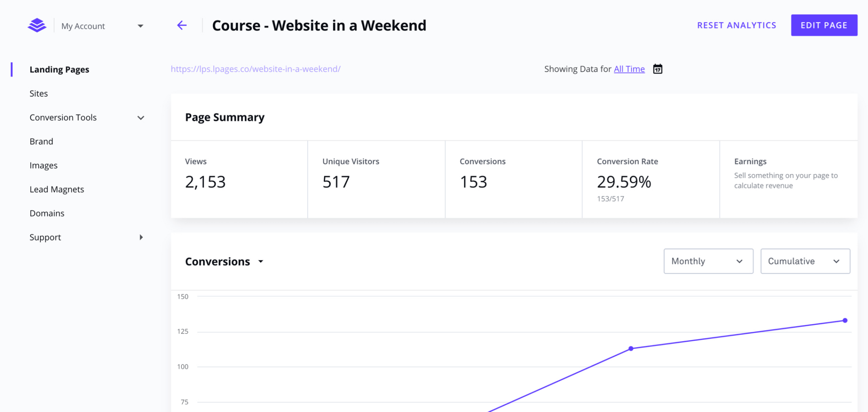Click the Leadpages layered logo icon
868x412 pixels.
(x=37, y=25)
